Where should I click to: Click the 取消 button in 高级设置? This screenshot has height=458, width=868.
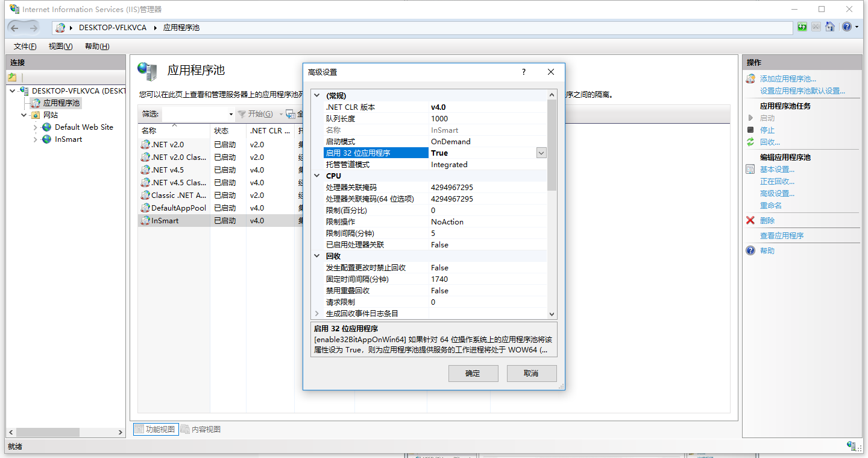click(x=531, y=374)
